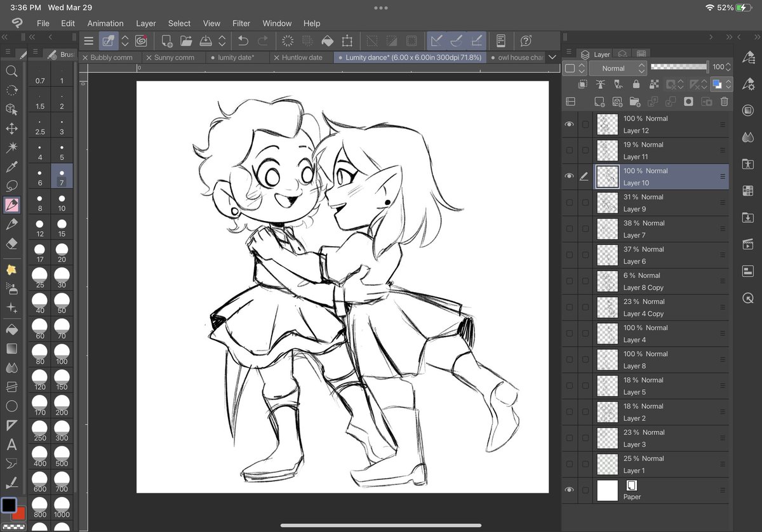Click the Undo arrow in command bar
Screen dimensions: 762x532
pos(243,41)
